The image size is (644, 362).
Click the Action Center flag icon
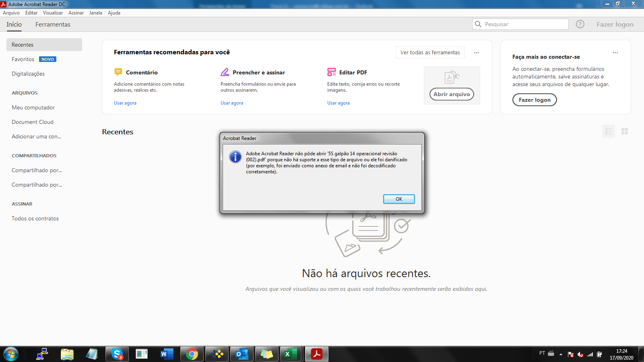click(x=571, y=354)
